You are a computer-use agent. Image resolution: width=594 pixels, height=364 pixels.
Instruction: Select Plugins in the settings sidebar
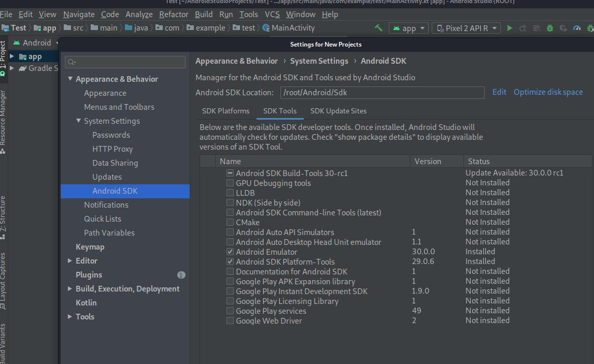coord(89,275)
